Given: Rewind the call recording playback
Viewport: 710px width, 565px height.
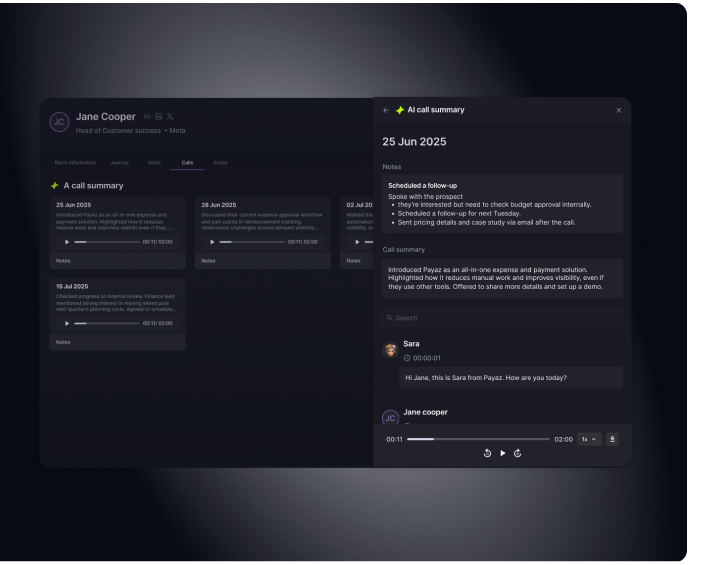Looking at the screenshot, I should [487, 453].
